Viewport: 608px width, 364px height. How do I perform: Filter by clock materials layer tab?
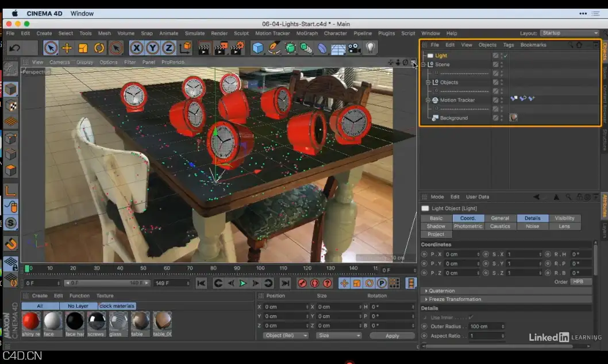click(x=117, y=306)
